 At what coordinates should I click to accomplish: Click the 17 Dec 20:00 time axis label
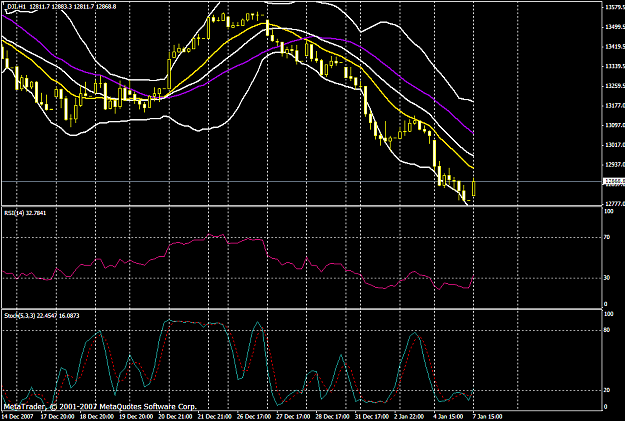[x=55, y=417]
